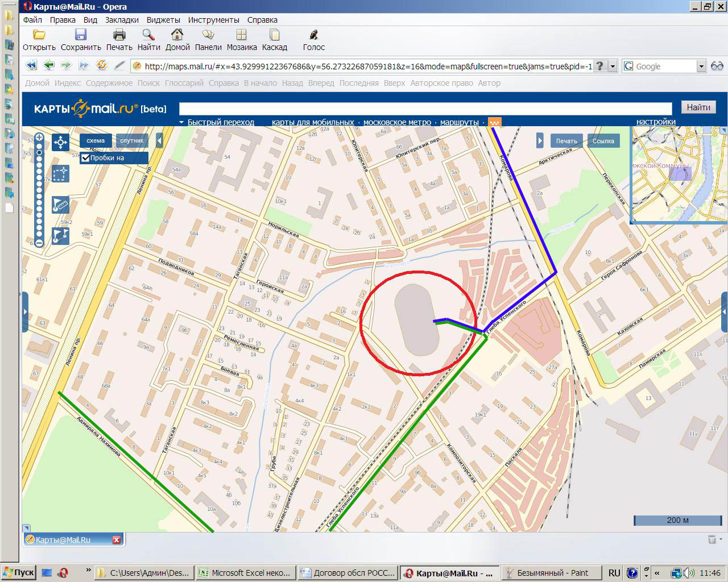
Task: Click the URL address field
Action: [x=368, y=66]
